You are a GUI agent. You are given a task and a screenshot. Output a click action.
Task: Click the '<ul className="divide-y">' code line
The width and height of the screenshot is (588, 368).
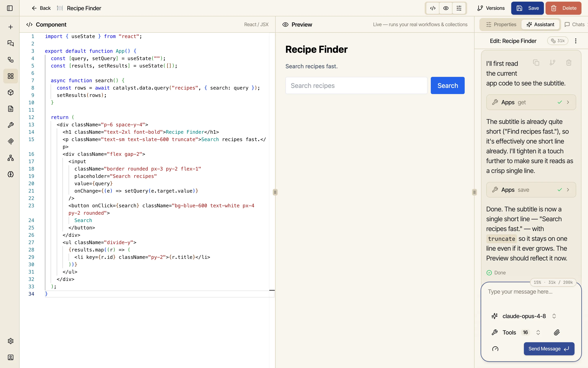tap(99, 242)
